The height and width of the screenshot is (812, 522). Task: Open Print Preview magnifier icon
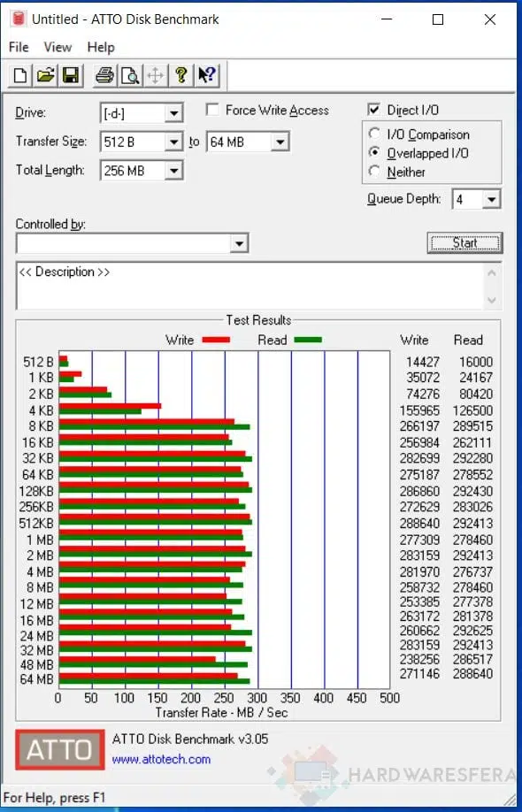pyautogui.click(x=129, y=75)
